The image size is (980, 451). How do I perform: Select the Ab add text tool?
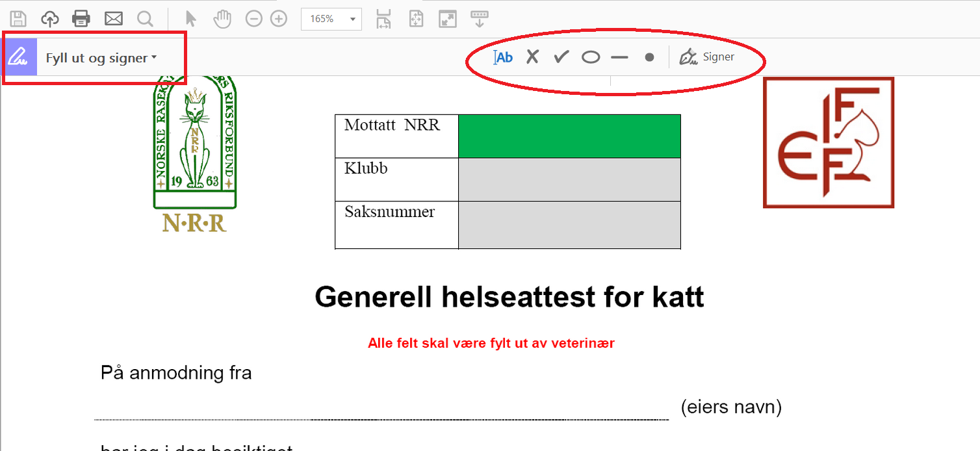[x=503, y=57]
